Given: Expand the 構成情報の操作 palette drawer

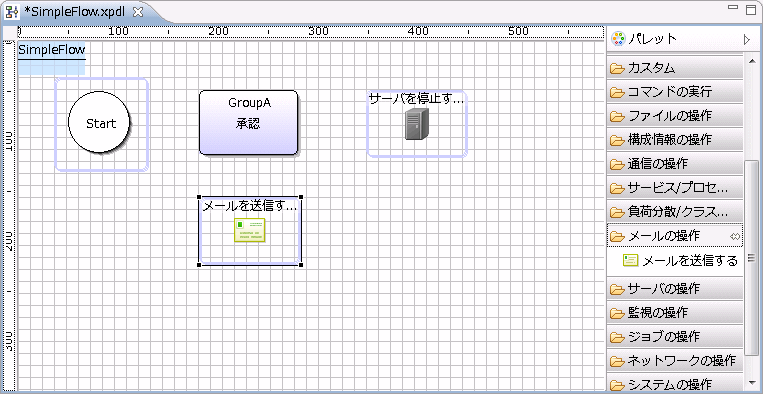Looking at the screenshot, I should (x=675, y=140).
